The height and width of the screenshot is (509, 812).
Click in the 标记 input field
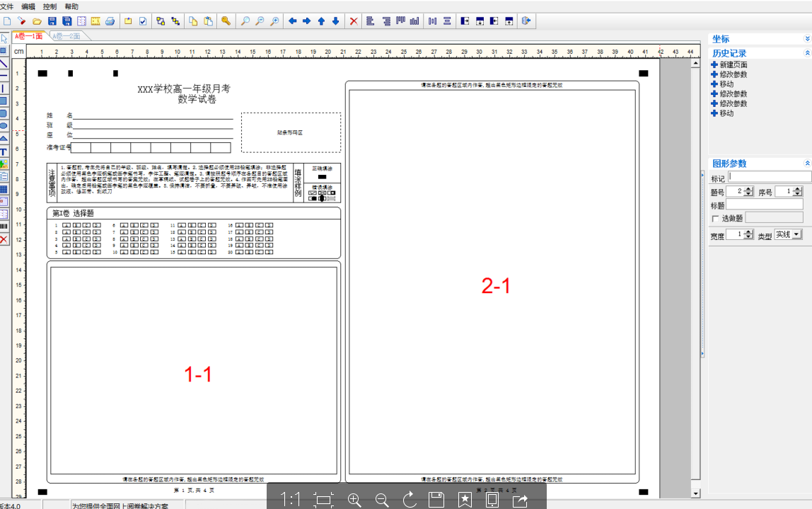770,177
